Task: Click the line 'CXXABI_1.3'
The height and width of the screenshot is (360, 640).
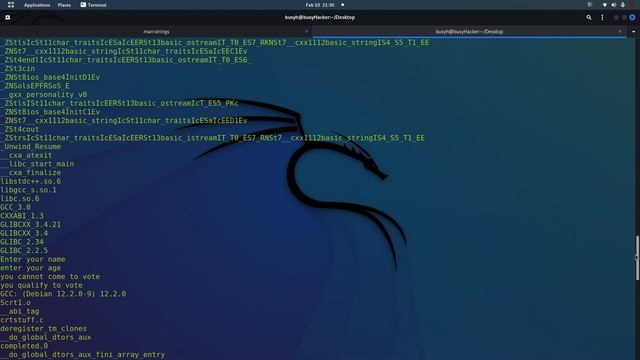Action: [x=22, y=216]
